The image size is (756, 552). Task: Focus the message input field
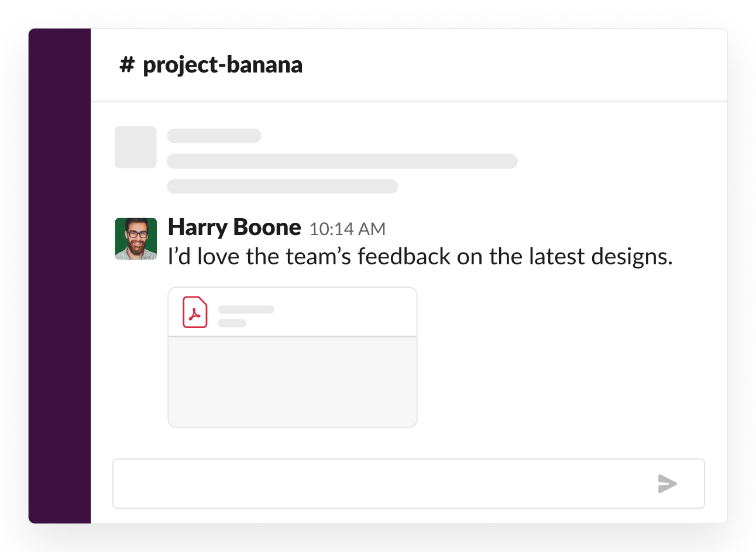[x=380, y=484]
